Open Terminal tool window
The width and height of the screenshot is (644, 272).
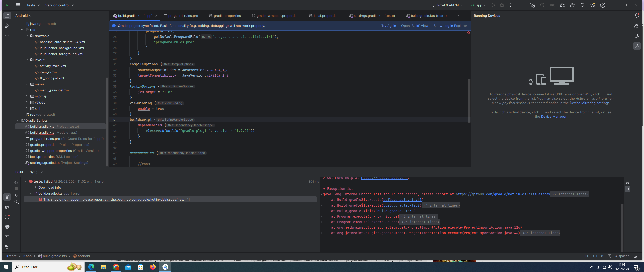[7, 237]
